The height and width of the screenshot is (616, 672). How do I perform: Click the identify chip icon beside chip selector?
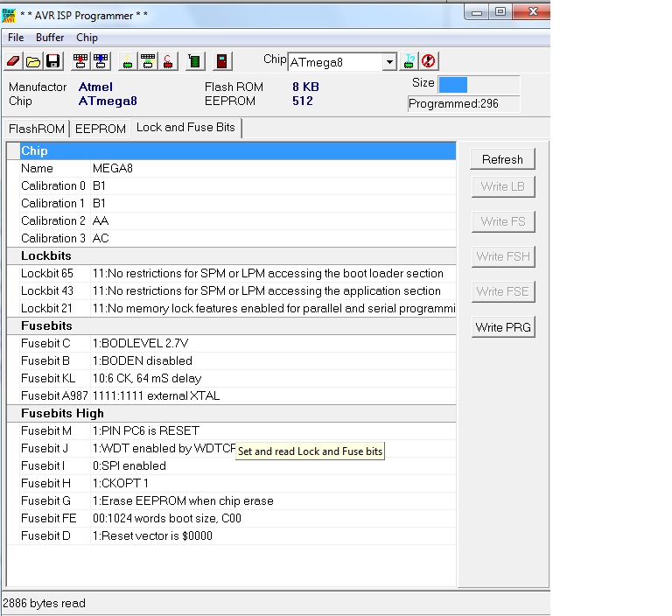(409, 61)
